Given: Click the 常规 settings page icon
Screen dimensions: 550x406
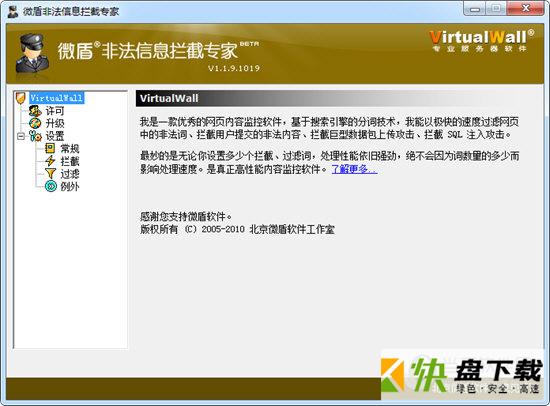Looking at the screenshot, I should coord(50,148).
